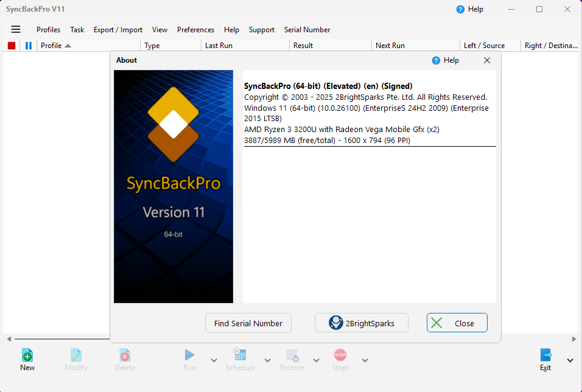This screenshot has width=582, height=392.
Task: Click the 2BrightSparks button
Action: click(362, 323)
